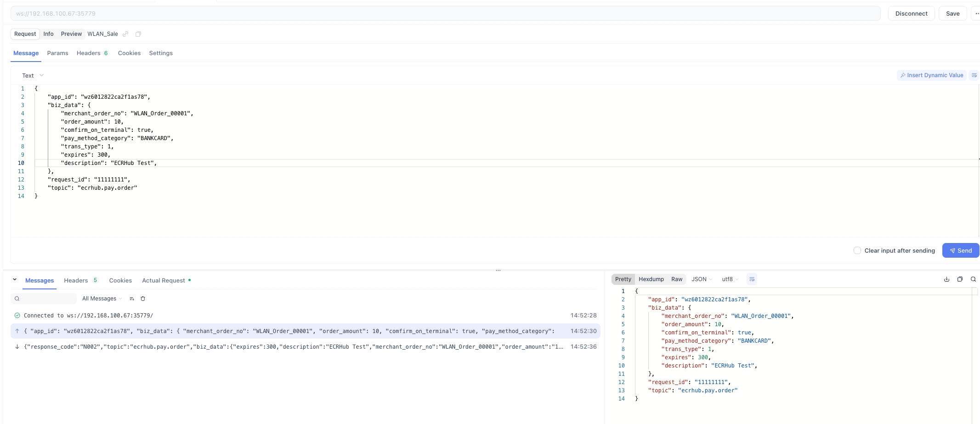
Task: Click the WebSocket URL input field
Action: (x=445, y=13)
